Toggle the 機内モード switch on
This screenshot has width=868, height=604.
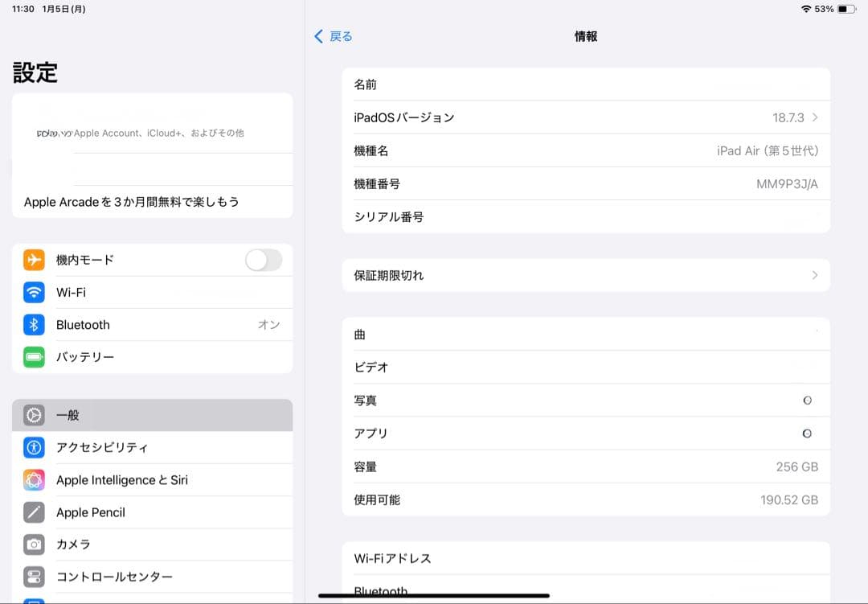click(264, 260)
